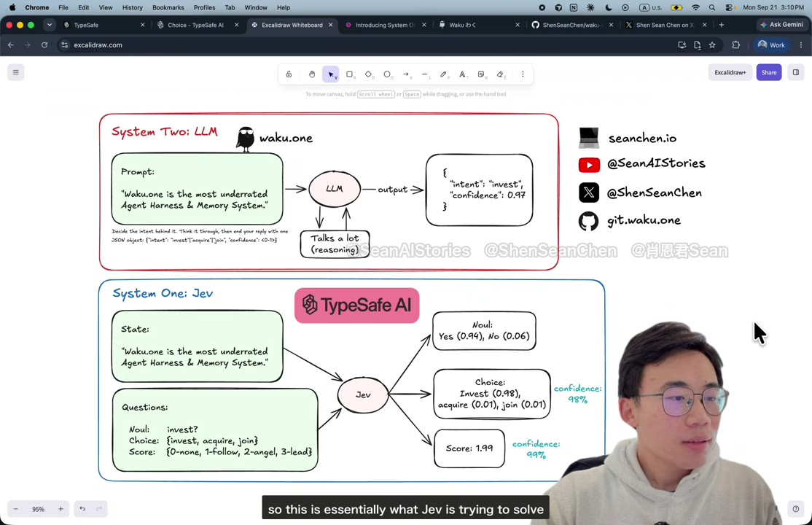Image resolution: width=812 pixels, height=525 pixels.
Task: Select the X logo on canvas
Action: point(589,192)
